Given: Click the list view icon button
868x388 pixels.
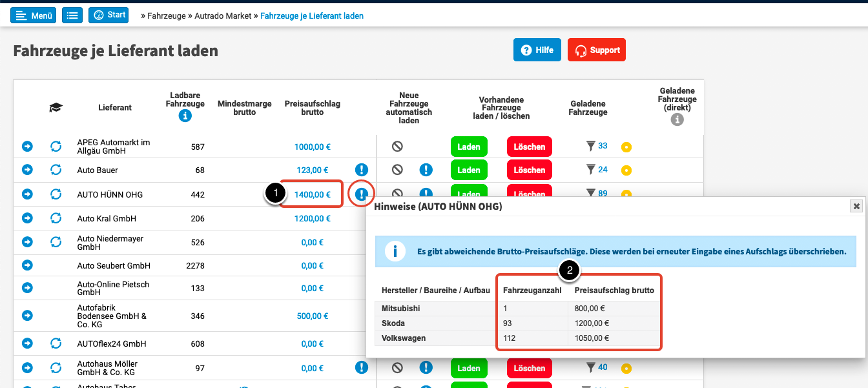Looking at the screenshot, I should pos(72,15).
